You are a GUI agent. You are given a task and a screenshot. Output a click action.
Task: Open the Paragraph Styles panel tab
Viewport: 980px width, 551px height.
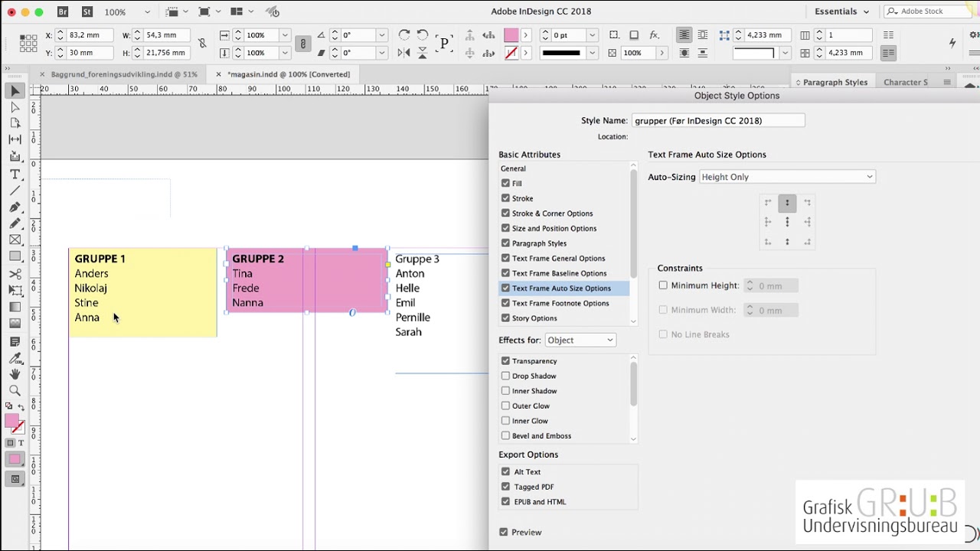[x=835, y=82]
